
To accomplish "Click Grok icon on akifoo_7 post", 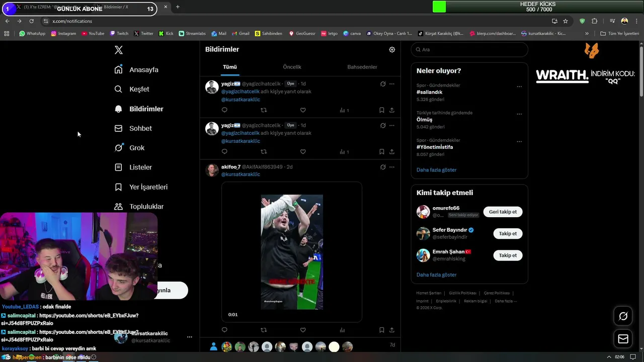I will coord(383,167).
